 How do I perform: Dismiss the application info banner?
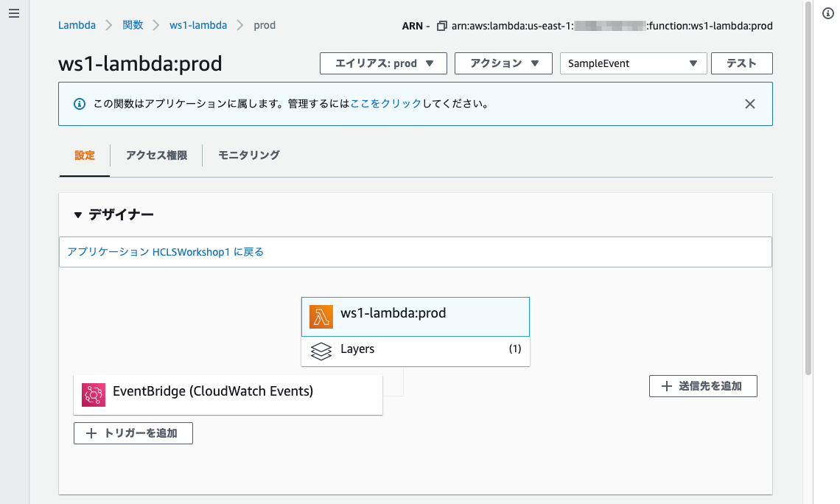[x=750, y=104]
